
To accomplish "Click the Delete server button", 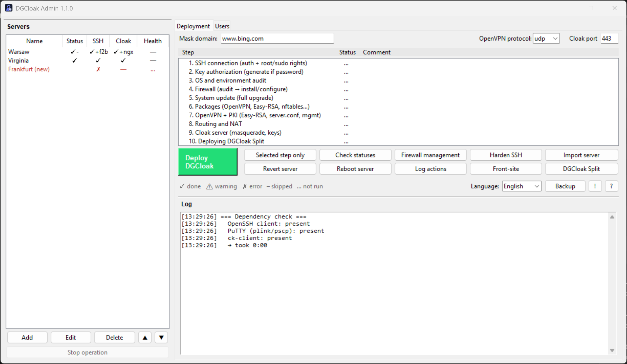I will 114,337.
